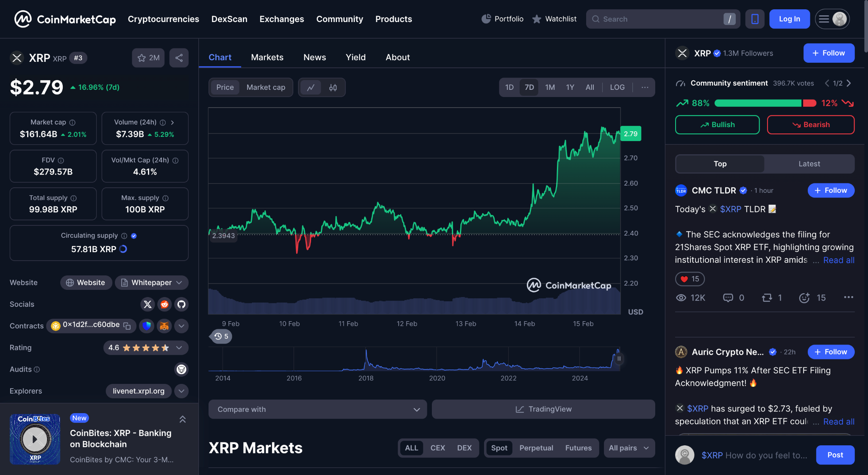This screenshot has height=475, width=868.
Task: Select Price chart toggle
Action: pos(225,88)
